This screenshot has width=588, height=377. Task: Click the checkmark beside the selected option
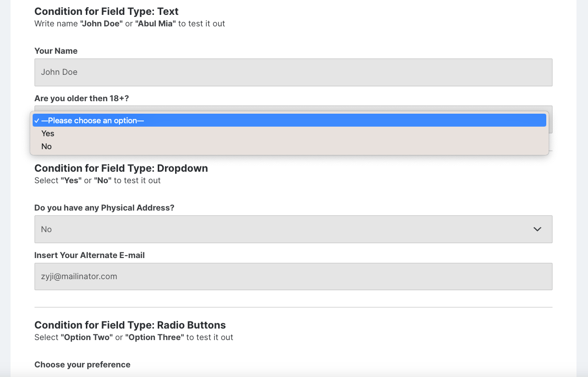[x=37, y=120]
